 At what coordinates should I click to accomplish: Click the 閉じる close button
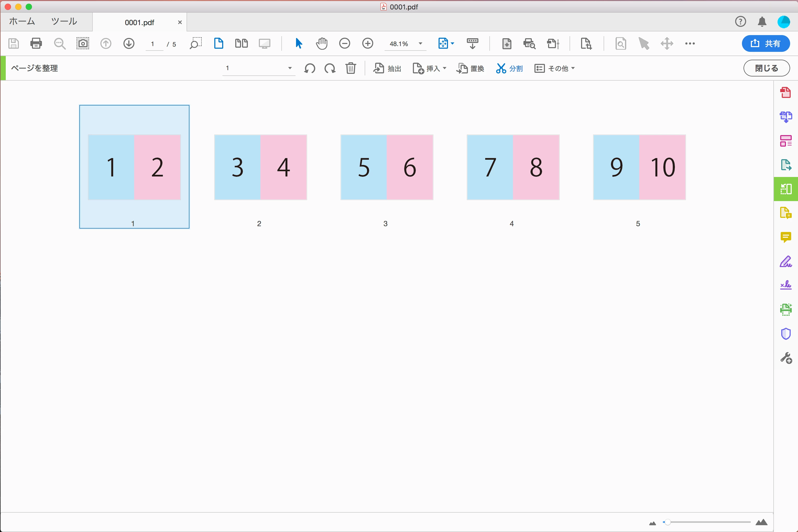pyautogui.click(x=766, y=68)
